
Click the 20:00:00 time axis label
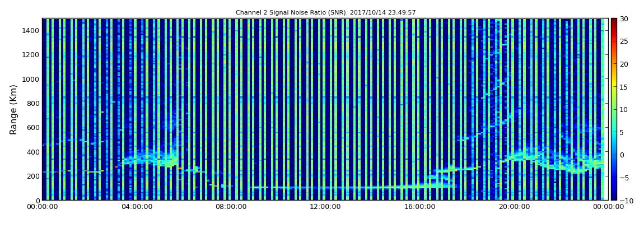(514, 207)
